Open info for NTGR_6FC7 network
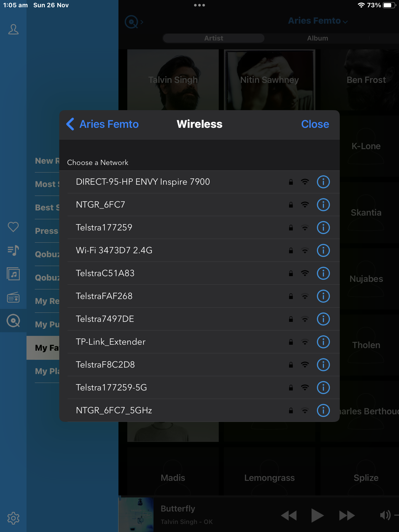Image resolution: width=399 pixels, height=532 pixels. coord(323,205)
